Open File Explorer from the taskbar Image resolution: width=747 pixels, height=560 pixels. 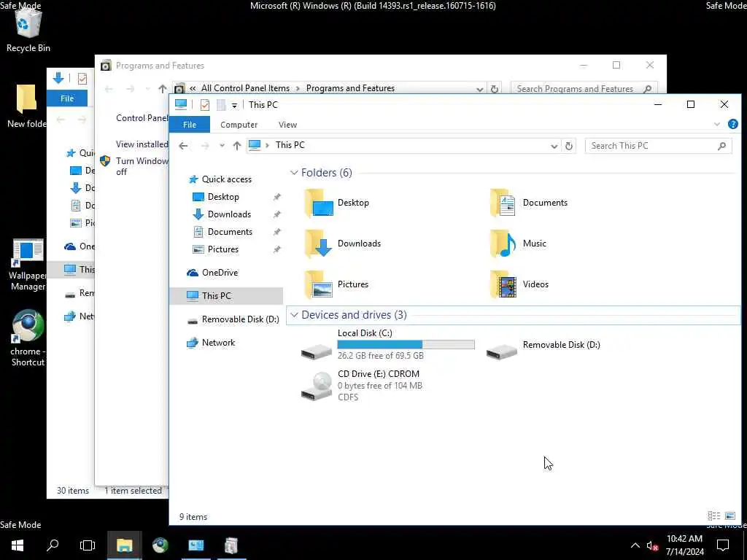click(x=124, y=545)
